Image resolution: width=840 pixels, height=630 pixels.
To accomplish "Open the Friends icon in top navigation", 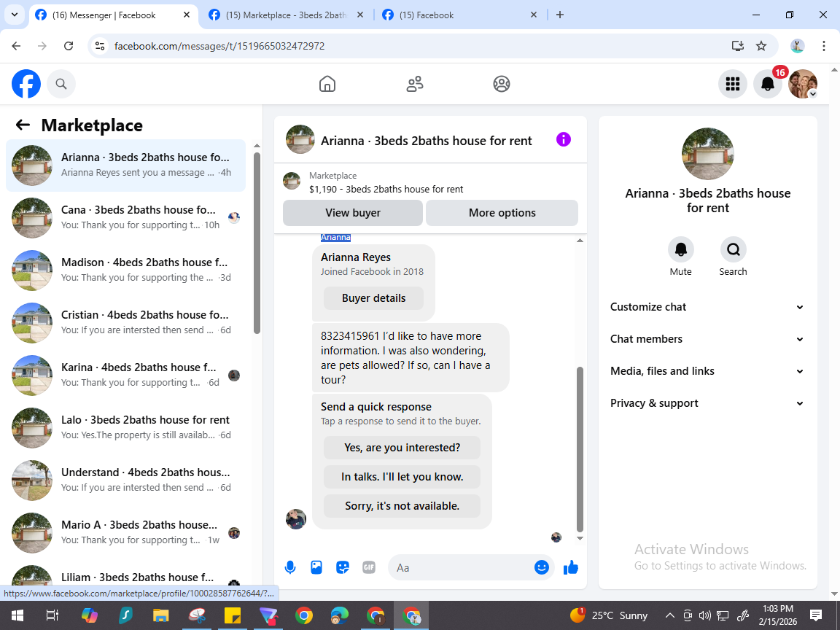I will (x=415, y=84).
